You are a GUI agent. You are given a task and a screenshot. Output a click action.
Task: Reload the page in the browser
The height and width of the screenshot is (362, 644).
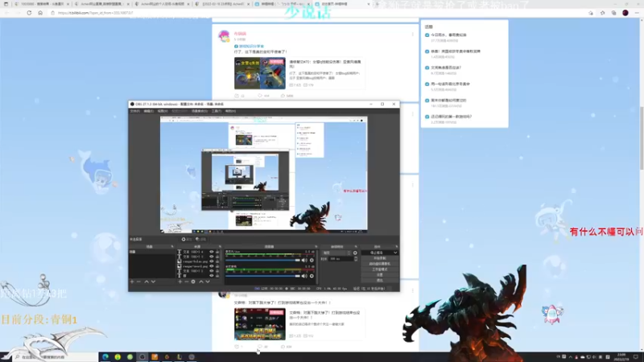pos(29,13)
